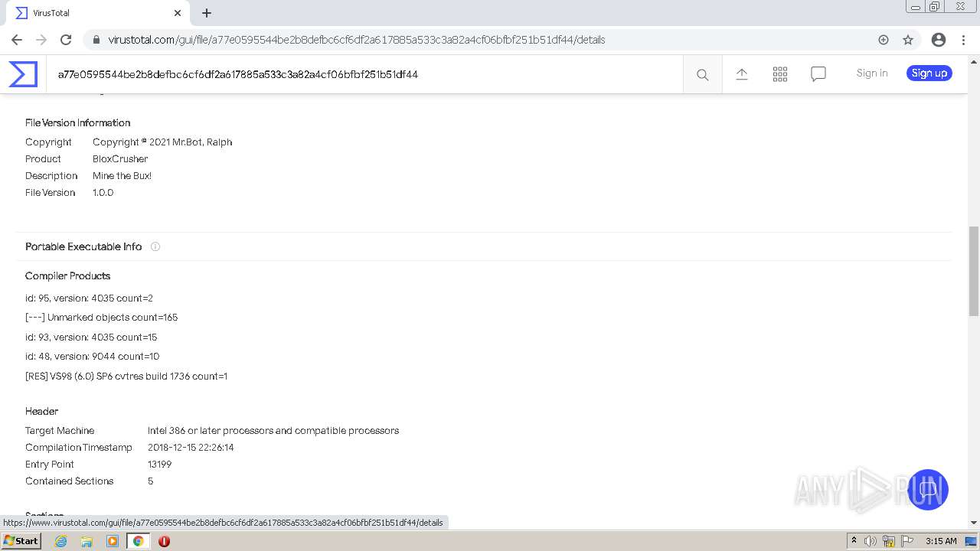The image size is (980, 551).
Task: Click Chrome icon in taskbar
Action: point(139,541)
